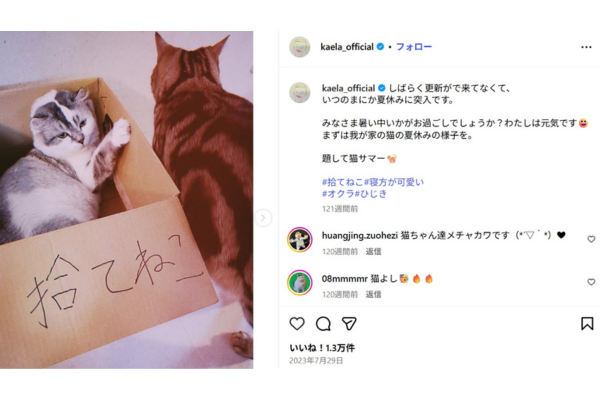Share post via paper plane icon

pos(349,323)
